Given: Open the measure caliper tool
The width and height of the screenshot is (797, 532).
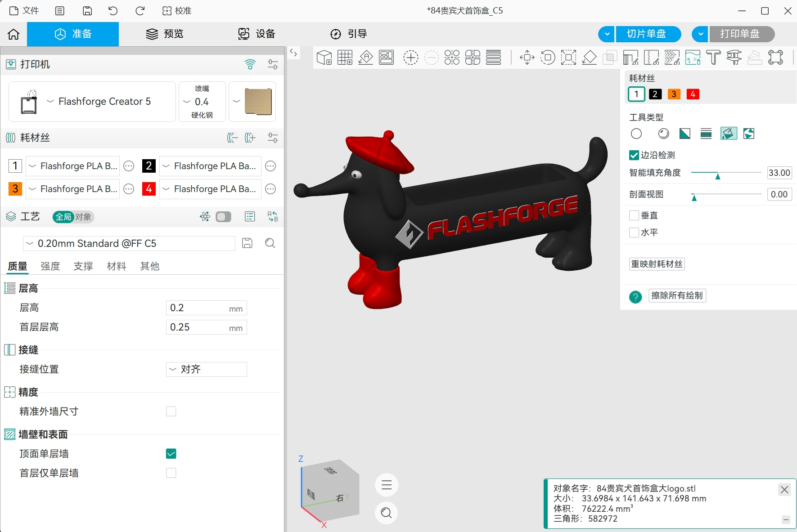Looking at the screenshot, I should (734, 58).
